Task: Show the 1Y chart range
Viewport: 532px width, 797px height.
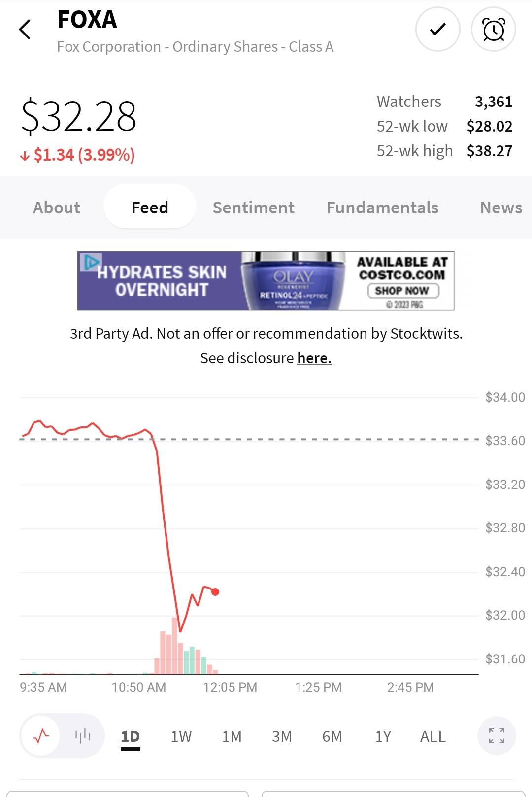Action: point(383,736)
